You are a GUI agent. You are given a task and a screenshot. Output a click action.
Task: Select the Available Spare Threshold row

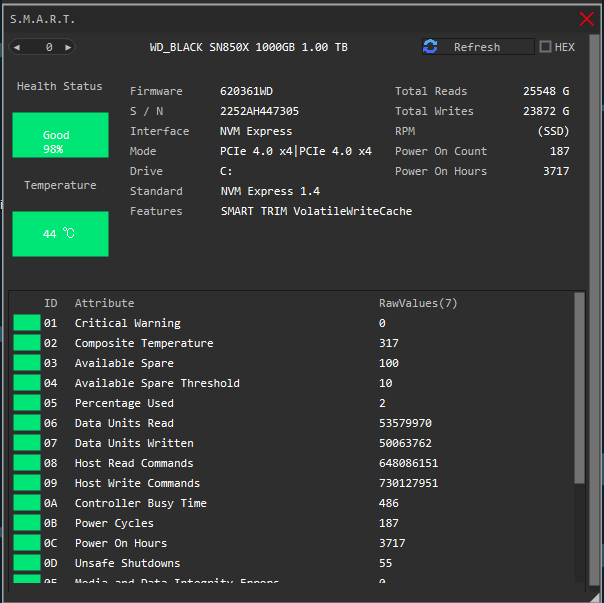tap(293, 383)
